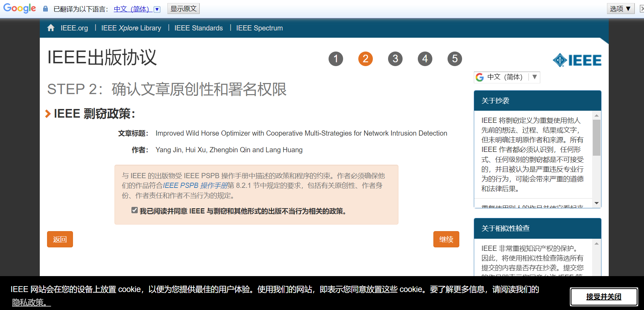Click the 关于相似性检查 panel header
This screenshot has height=310, width=644.
(537, 228)
